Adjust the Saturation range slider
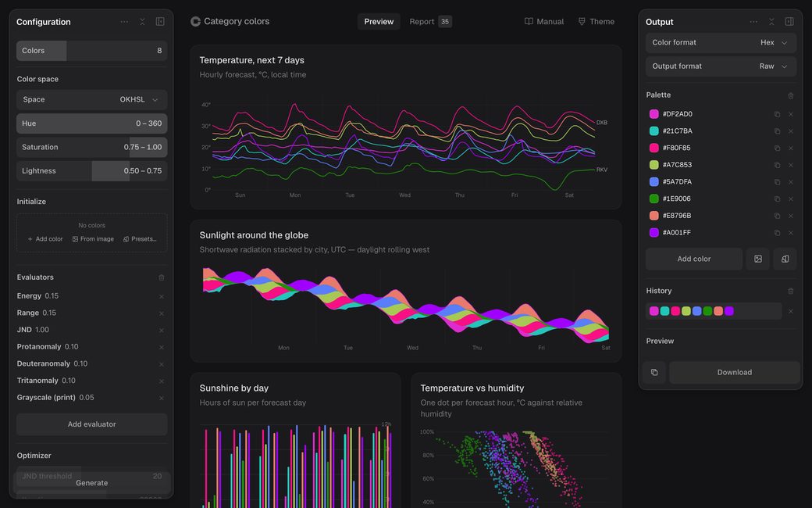This screenshot has height=508, width=812. [x=91, y=147]
